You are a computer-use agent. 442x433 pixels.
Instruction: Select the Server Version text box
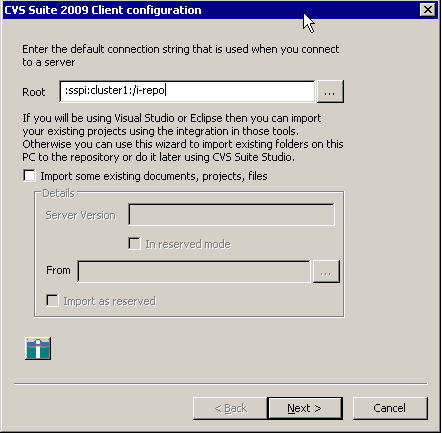point(231,215)
